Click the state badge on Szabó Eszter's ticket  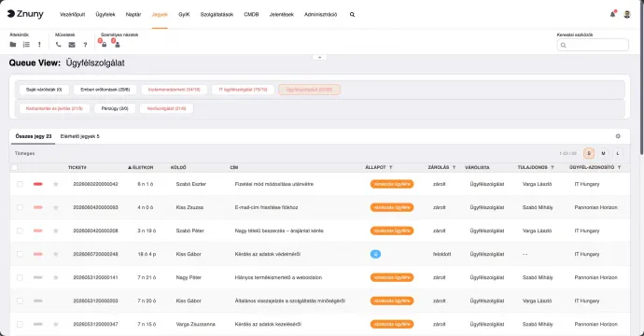coord(392,184)
